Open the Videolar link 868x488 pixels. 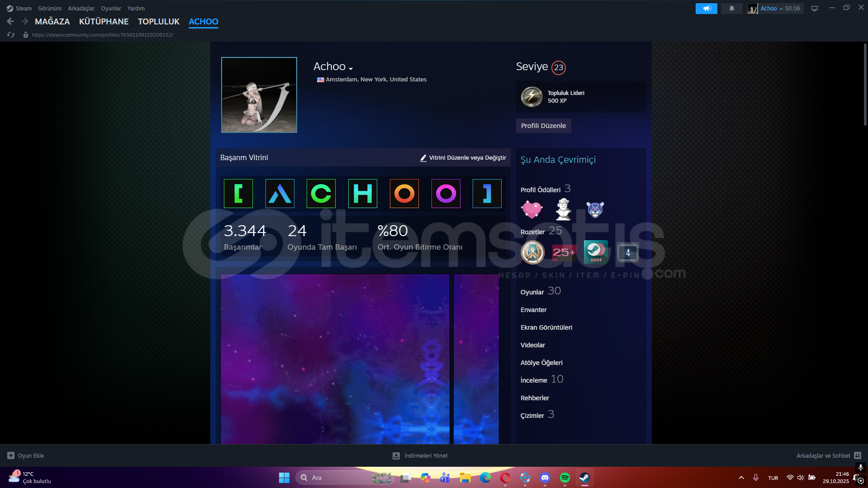(x=533, y=345)
